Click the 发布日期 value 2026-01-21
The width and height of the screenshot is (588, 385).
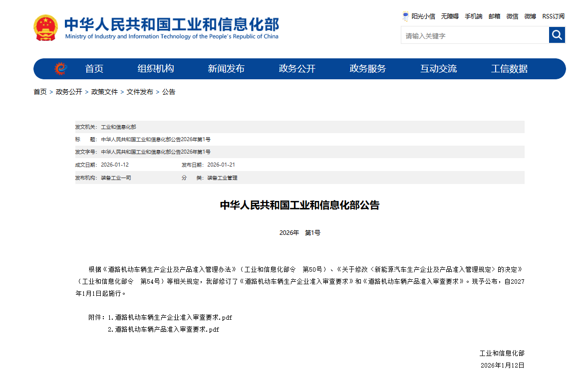[x=221, y=165]
